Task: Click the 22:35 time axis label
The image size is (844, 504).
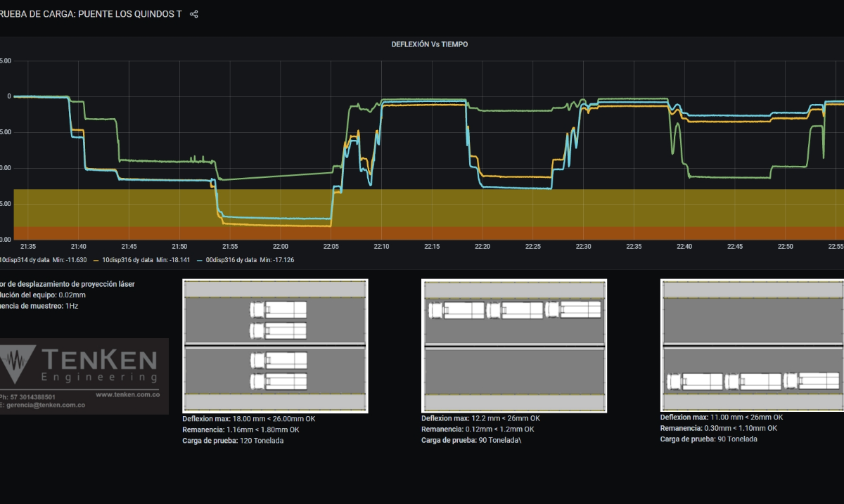Action: pyautogui.click(x=634, y=247)
